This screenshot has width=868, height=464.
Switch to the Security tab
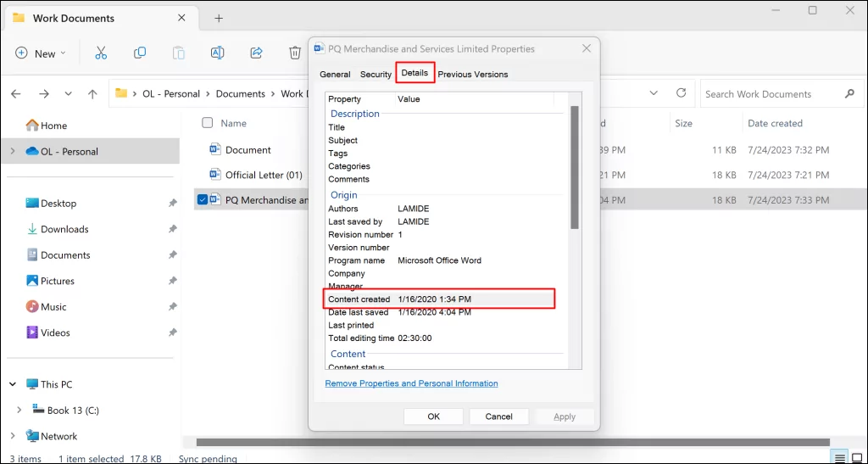pyautogui.click(x=376, y=75)
